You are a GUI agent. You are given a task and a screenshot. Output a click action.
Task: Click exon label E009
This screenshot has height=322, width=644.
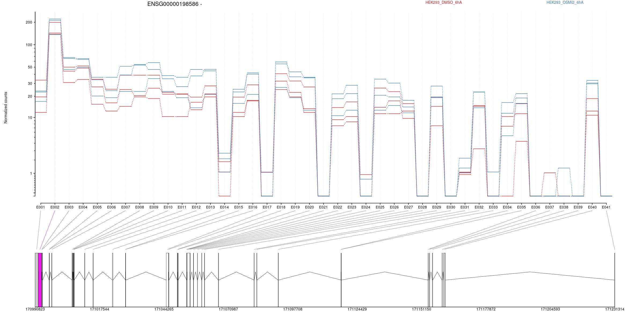(154, 207)
